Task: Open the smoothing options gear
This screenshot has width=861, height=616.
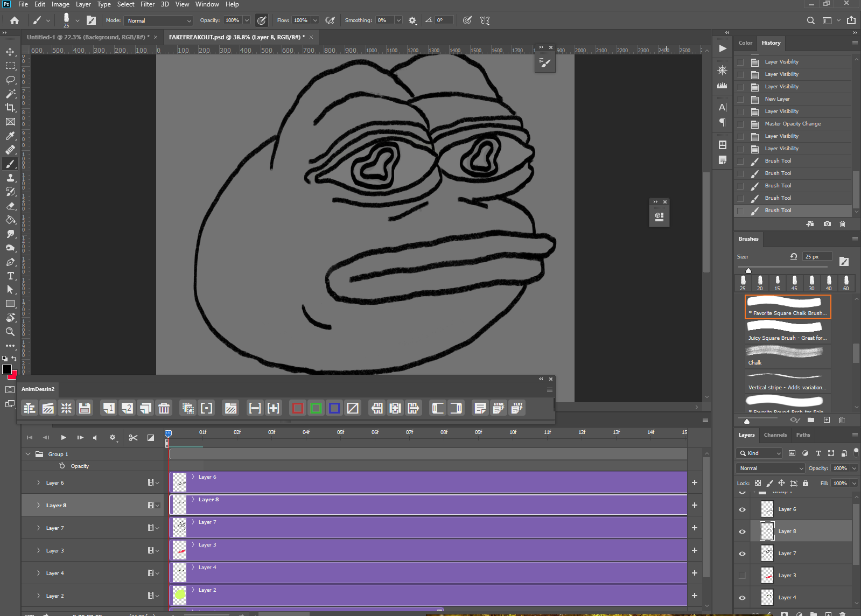Action: click(412, 20)
